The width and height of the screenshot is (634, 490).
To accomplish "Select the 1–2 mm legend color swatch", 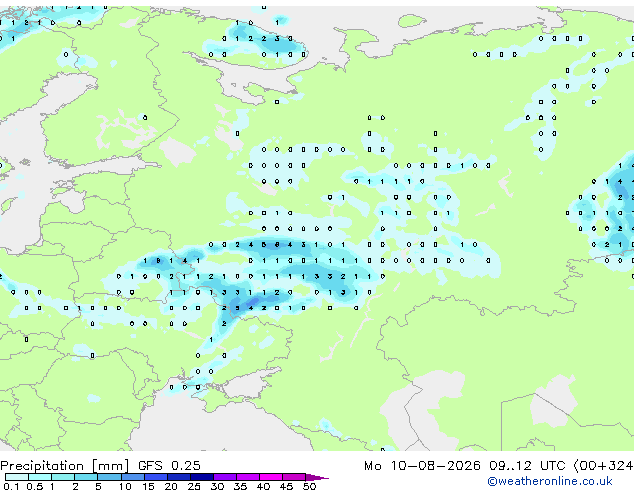I will pos(63,477).
